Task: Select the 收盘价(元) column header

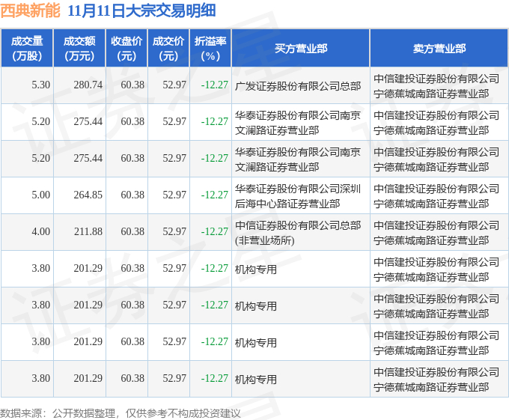Action: point(127,49)
